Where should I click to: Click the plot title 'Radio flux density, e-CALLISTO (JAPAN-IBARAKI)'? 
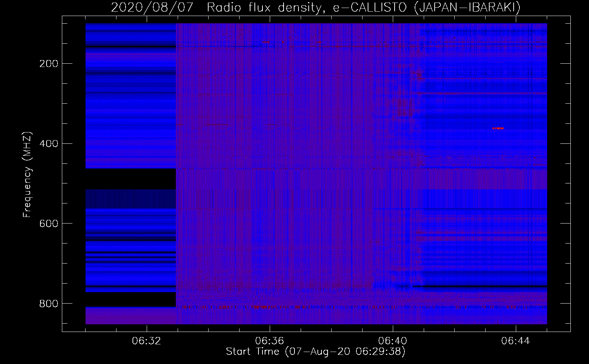[364, 8]
